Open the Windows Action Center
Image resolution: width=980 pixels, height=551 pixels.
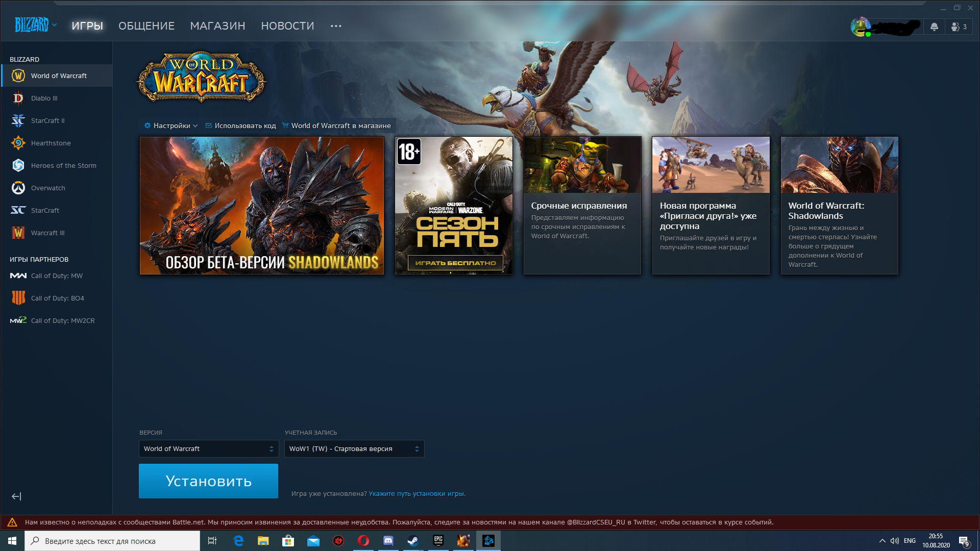click(964, 541)
